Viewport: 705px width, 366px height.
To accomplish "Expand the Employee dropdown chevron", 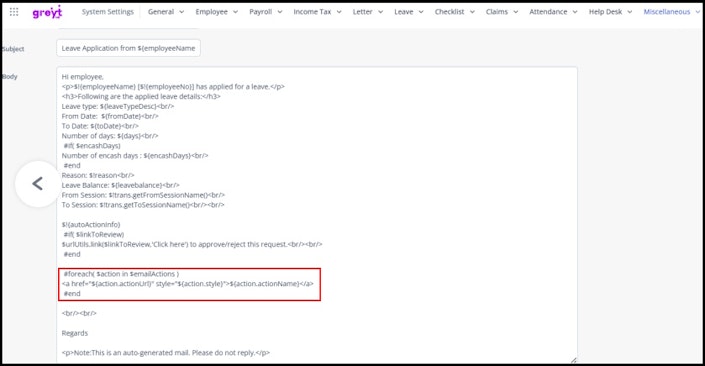I will 235,12.
